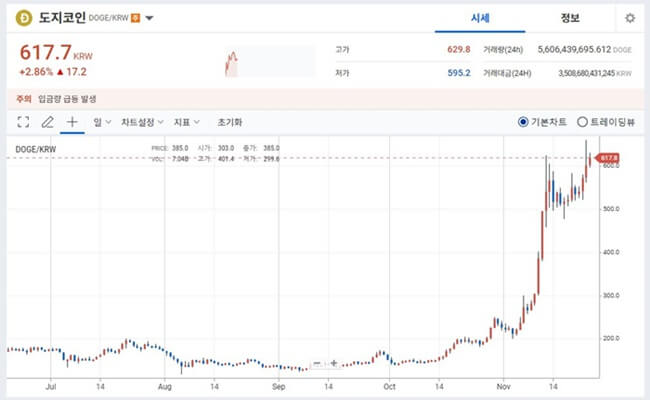Click the 초기화 reset button
650x400 pixels.
click(x=230, y=122)
